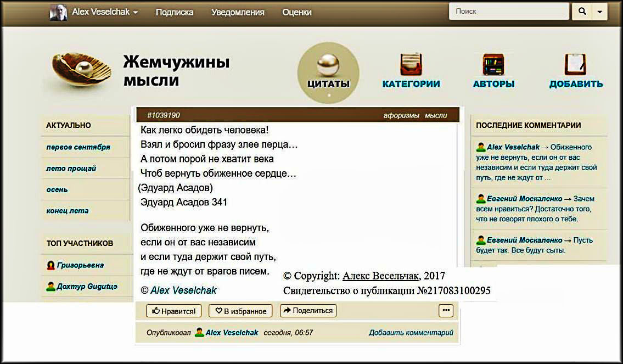
Task: Expand the search options dropdown arrow
Action: click(x=599, y=11)
